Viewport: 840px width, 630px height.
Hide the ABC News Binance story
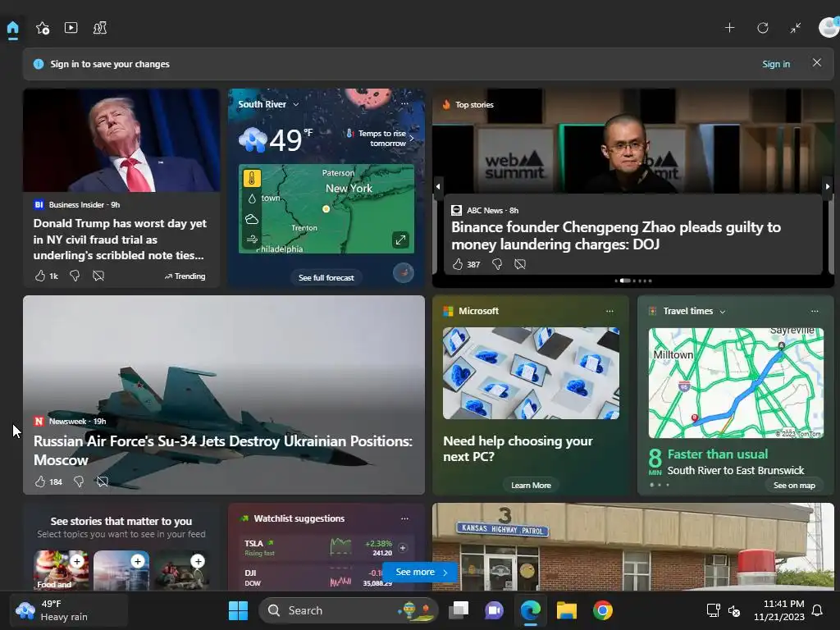[519, 264]
